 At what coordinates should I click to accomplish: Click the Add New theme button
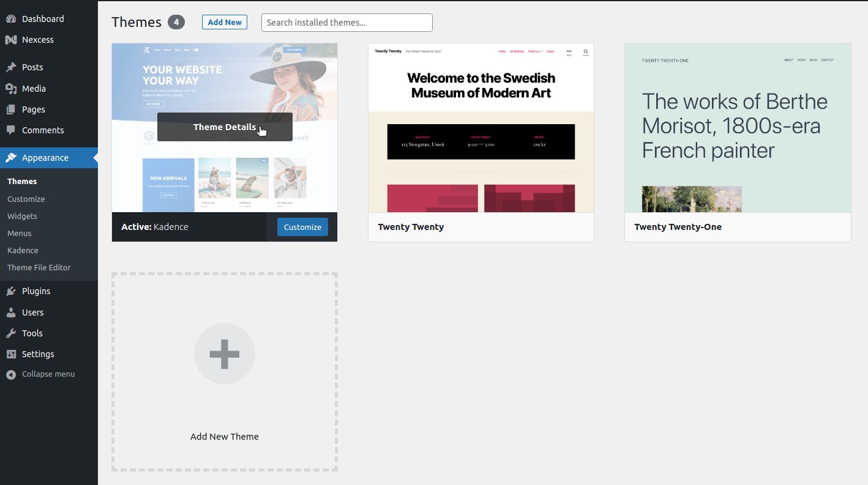(x=224, y=22)
